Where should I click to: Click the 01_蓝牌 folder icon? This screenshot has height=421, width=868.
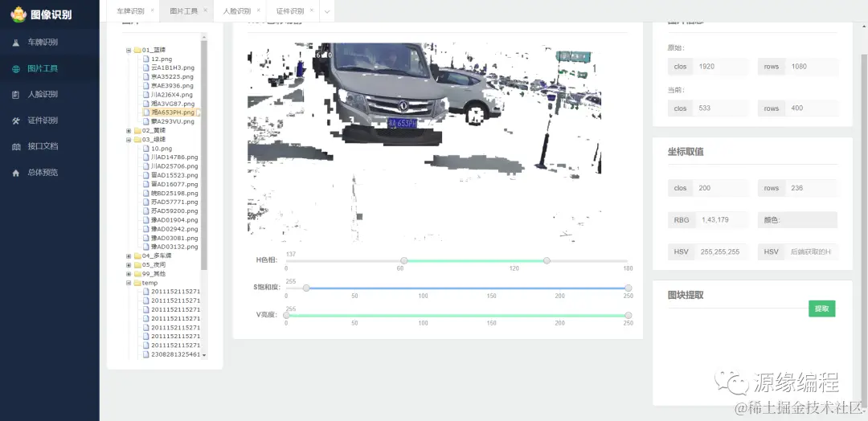pos(137,50)
